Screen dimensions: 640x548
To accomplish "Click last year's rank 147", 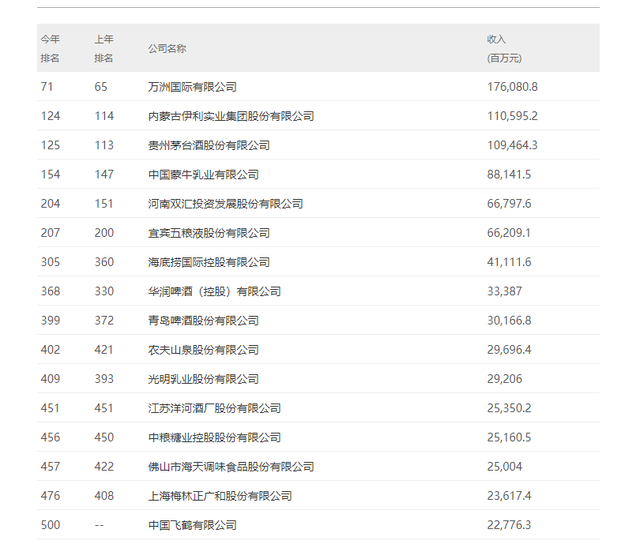I will point(104,175).
